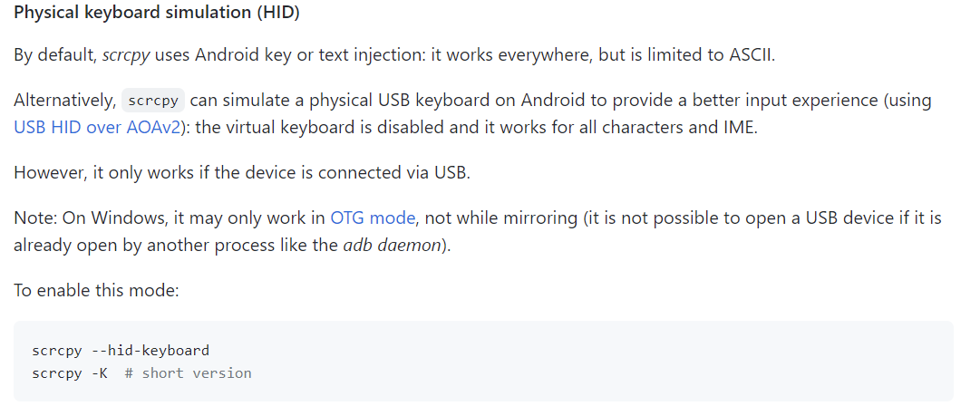This screenshot has height=406, width=980.
Task: Click the italic scrcpy word after 'By default'
Action: click(x=125, y=54)
